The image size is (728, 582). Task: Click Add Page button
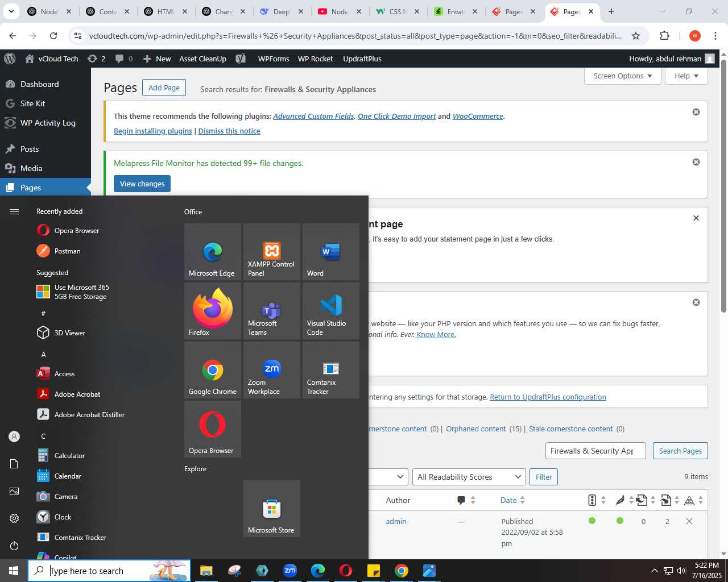[x=164, y=88]
